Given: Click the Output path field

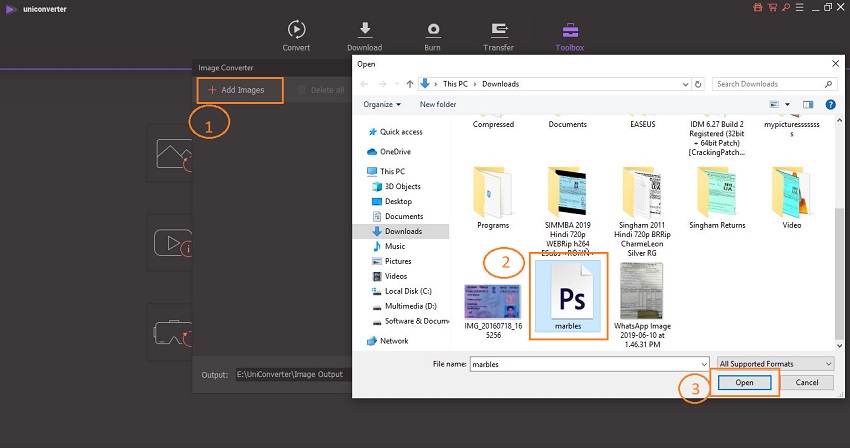Looking at the screenshot, I should click(x=293, y=374).
